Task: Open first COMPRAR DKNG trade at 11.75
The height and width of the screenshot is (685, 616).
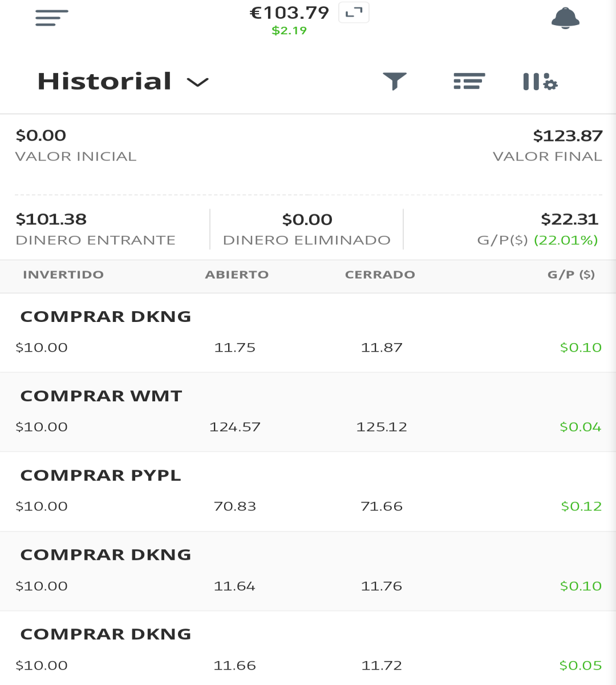Action: coord(308,333)
